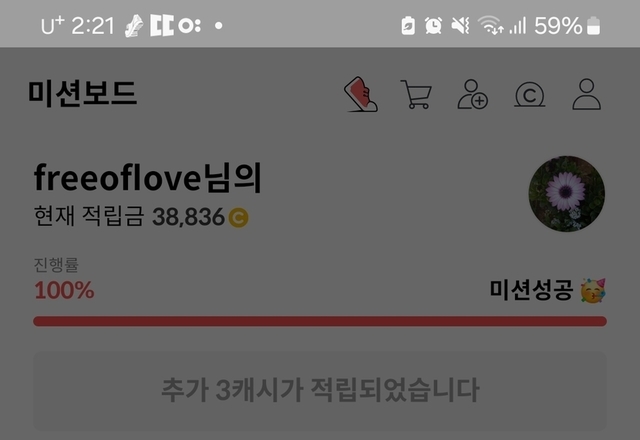
Task: Tap the 미션성공 status label
Action: tap(531, 290)
